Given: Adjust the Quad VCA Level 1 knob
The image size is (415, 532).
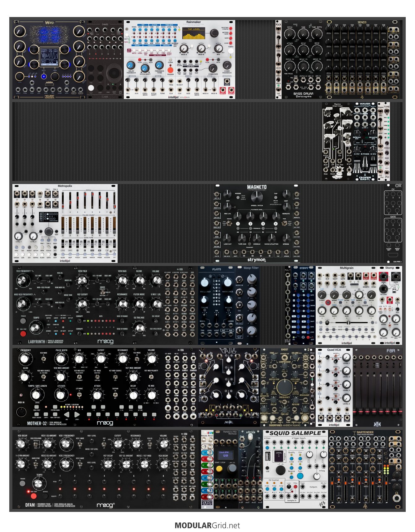Looking at the screenshot, I should coord(346,357).
